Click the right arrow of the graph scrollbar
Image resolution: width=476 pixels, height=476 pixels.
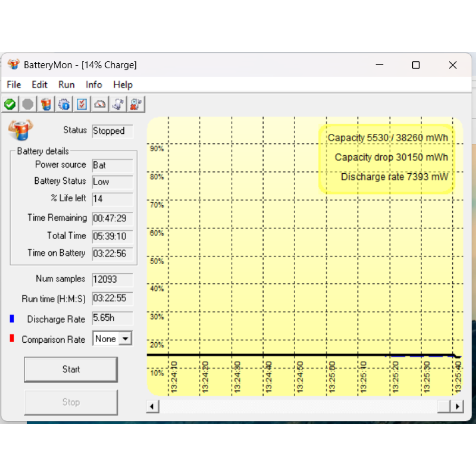tap(457, 407)
